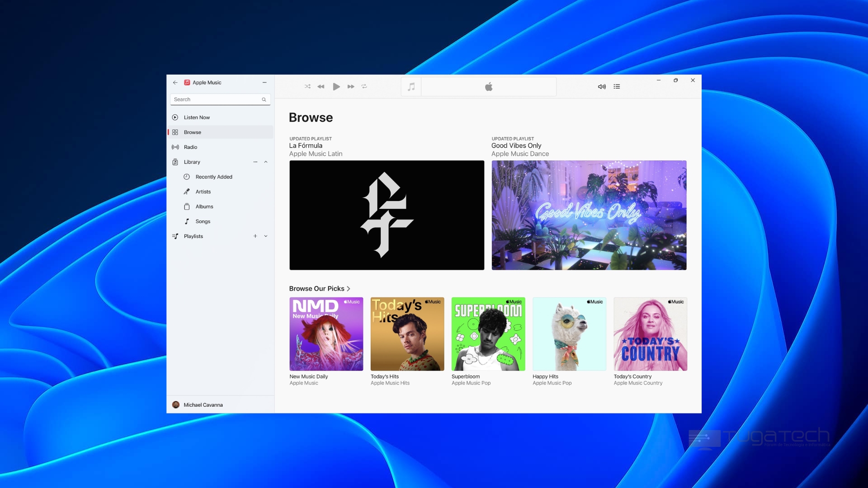Open Superbloom playlist cover
The width and height of the screenshot is (868, 488).
click(488, 334)
